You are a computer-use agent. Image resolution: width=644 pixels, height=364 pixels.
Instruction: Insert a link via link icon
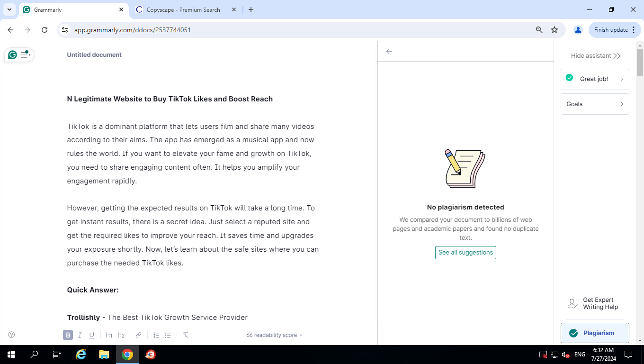(x=138, y=335)
